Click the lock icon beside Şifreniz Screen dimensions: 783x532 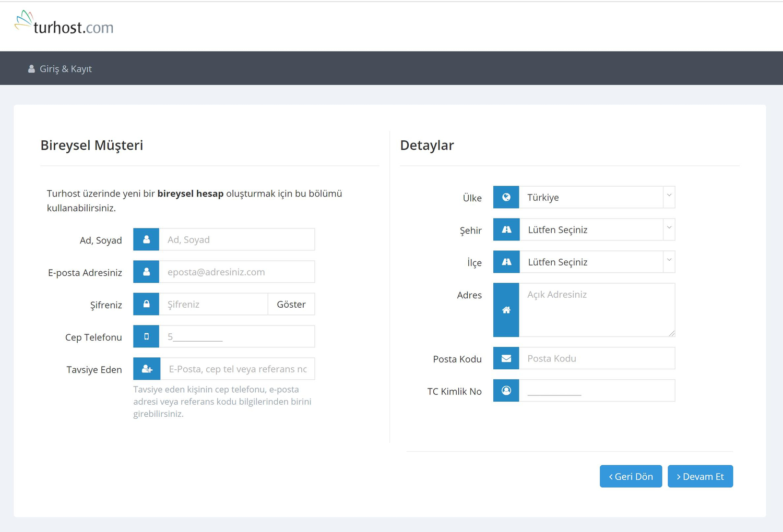146,304
